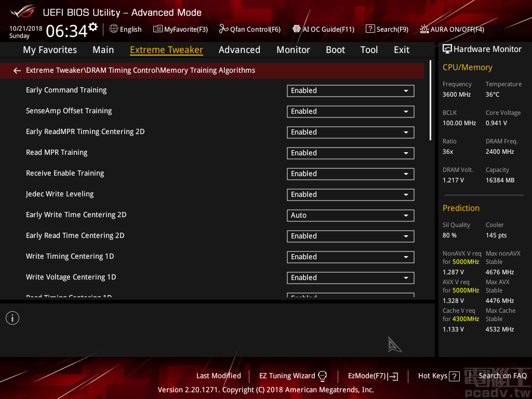Click the CPU/Memory section heading
The image size is (532, 399).
point(467,67)
